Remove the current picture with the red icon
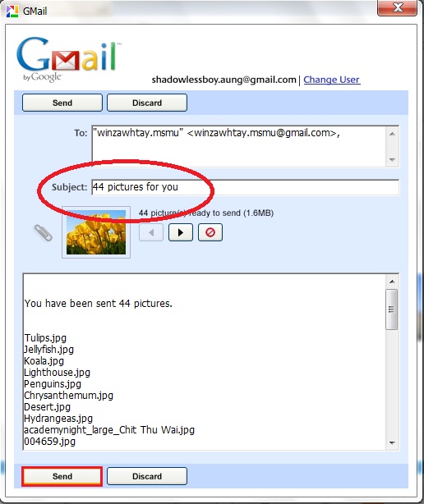 point(210,232)
